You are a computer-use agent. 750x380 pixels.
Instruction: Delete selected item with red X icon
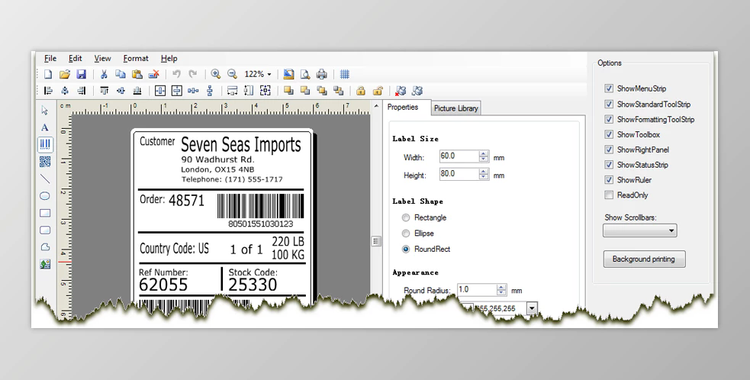[x=154, y=74]
